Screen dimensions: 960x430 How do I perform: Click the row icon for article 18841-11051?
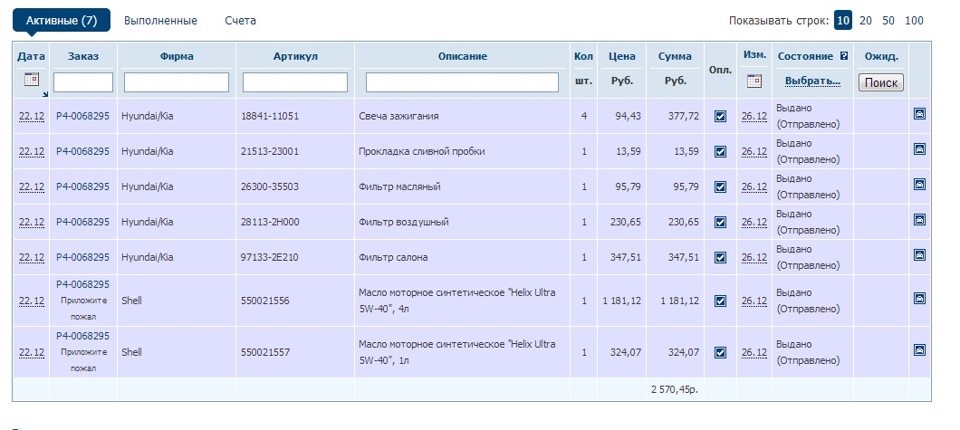tap(920, 114)
